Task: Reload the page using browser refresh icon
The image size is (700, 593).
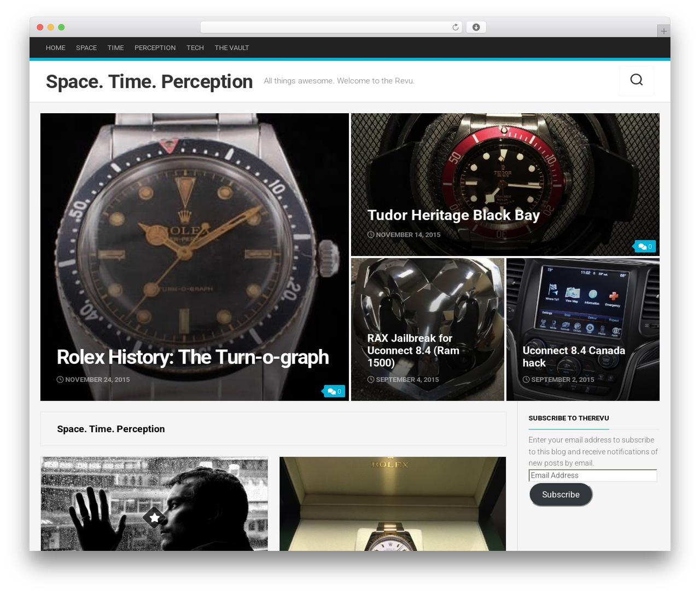Action: click(455, 27)
